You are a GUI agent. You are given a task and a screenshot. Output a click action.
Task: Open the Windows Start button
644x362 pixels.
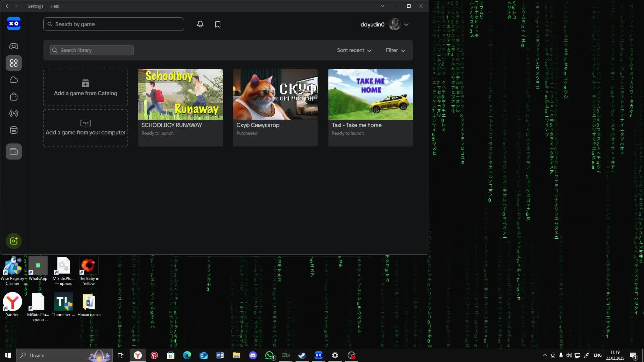pos(8,355)
